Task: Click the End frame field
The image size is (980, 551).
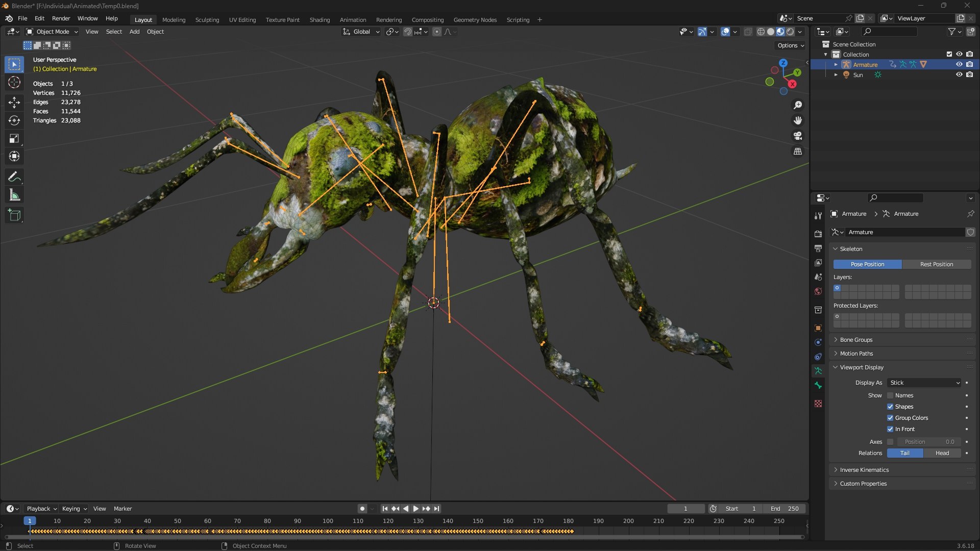Action: [x=785, y=509]
